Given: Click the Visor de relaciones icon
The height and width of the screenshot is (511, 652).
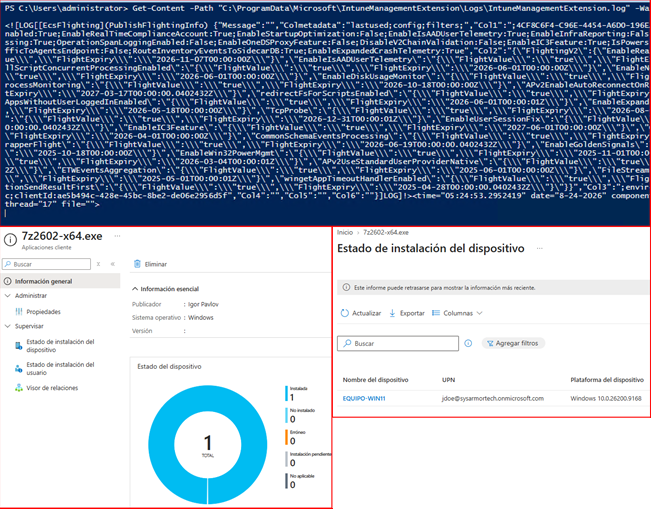Looking at the screenshot, I should (19, 388).
